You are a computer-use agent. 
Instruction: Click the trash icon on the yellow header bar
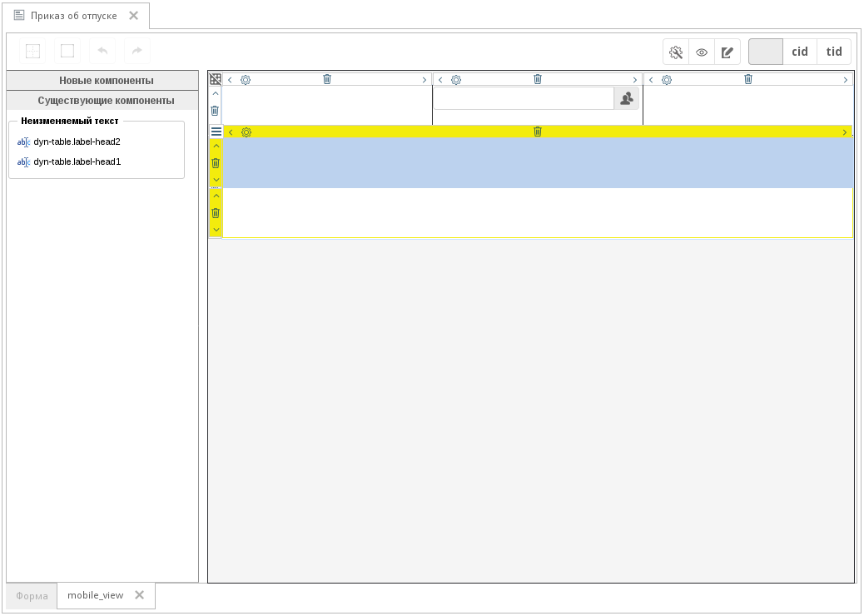point(538,132)
